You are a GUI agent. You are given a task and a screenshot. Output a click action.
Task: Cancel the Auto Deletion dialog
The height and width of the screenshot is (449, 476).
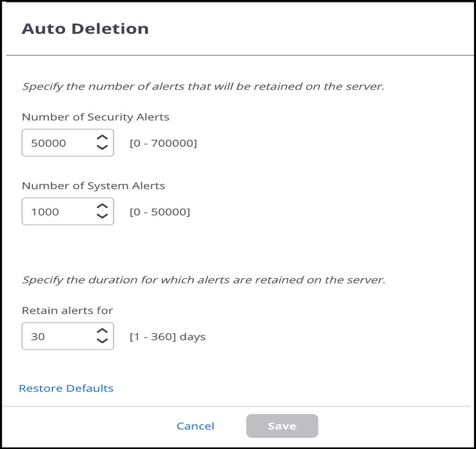[195, 426]
